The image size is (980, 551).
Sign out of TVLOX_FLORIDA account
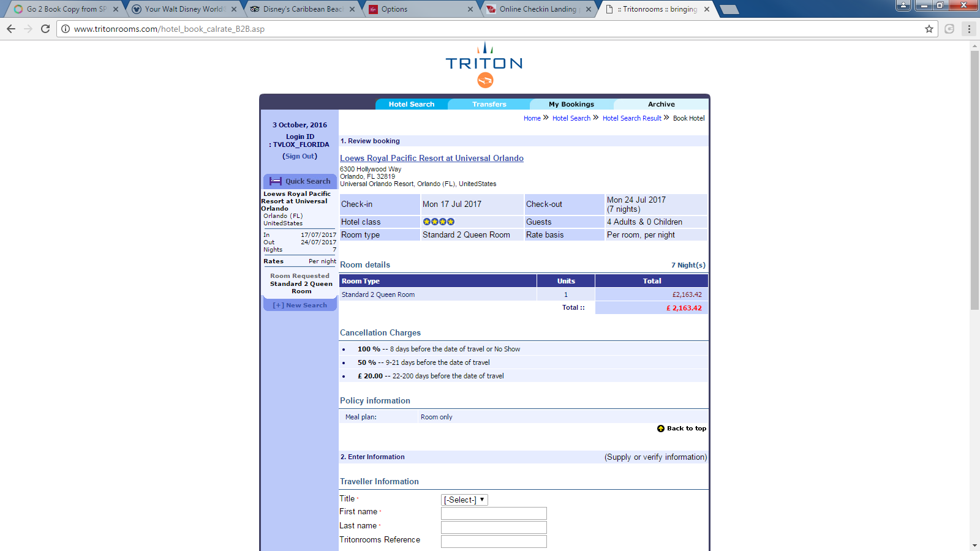[300, 156]
